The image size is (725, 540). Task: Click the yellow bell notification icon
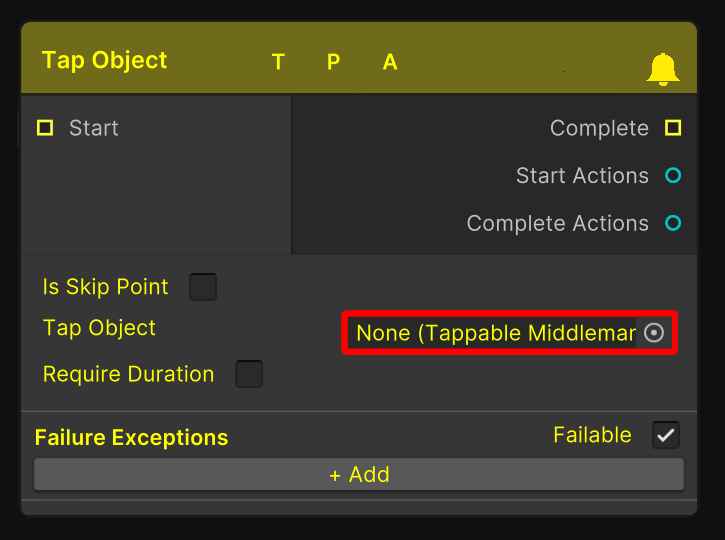point(663,68)
